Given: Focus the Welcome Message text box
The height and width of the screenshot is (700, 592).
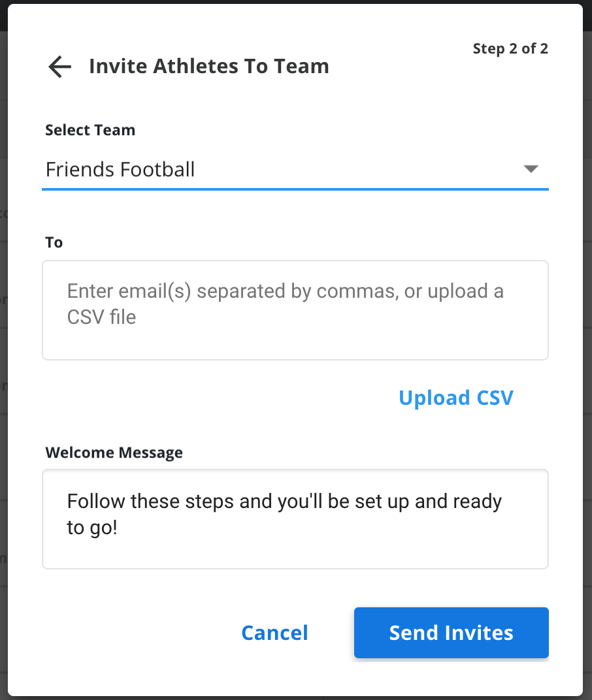Looking at the screenshot, I should point(295,518).
